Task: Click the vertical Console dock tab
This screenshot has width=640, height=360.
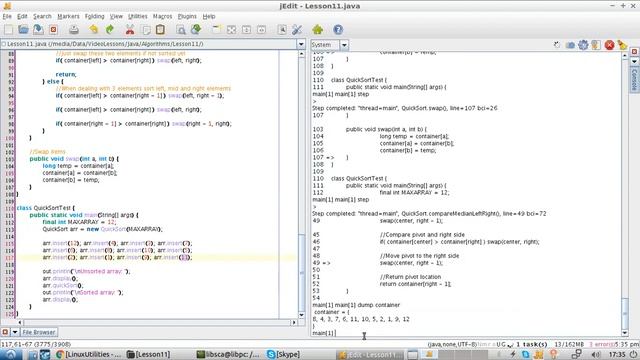Action: (634, 80)
